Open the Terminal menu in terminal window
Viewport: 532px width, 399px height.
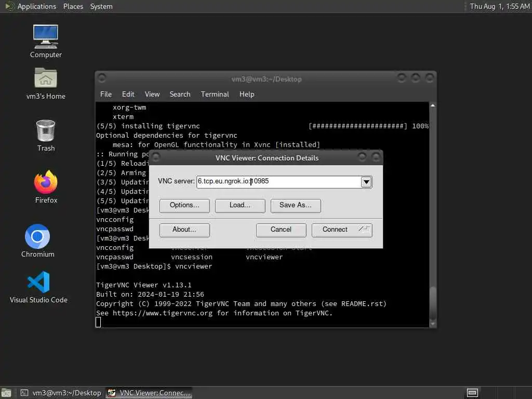(215, 95)
